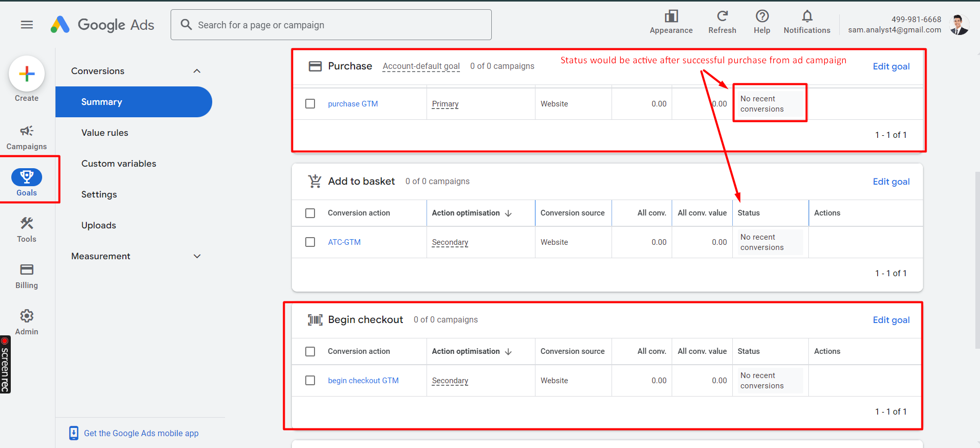The height and width of the screenshot is (448, 980).
Task: Open Billing in the sidebar
Action: point(27,276)
